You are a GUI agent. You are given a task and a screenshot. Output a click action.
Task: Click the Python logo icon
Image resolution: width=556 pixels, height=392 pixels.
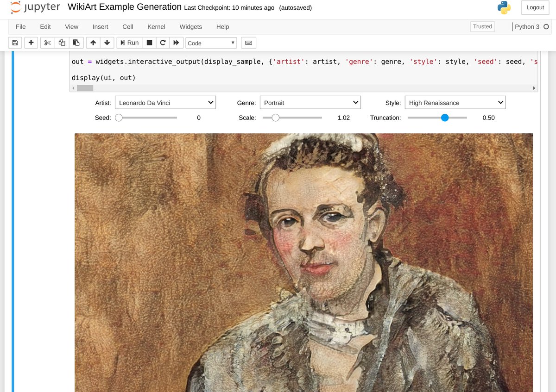point(504,7)
